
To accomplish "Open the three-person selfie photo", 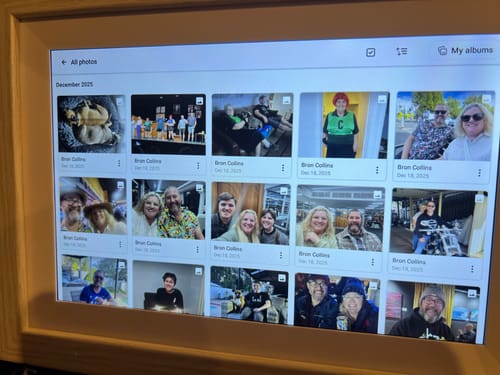I will pos(250,213).
